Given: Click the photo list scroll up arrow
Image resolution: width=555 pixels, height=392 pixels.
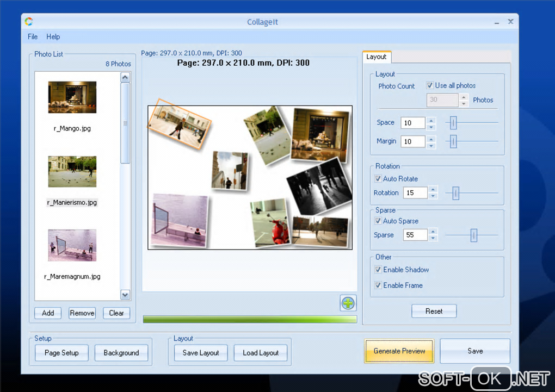Looking at the screenshot, I should tap(125, 77).
